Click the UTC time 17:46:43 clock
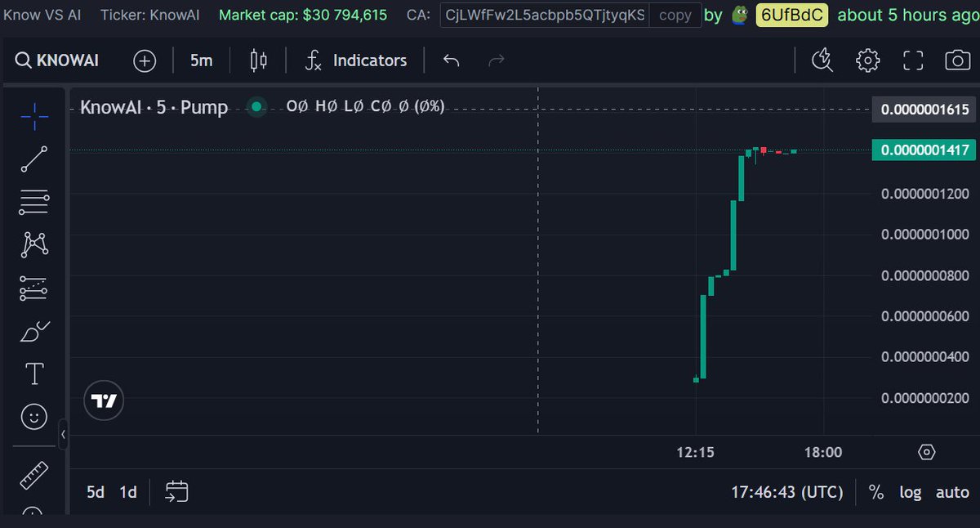Image resolution: width=980 pixels, height=528 pixels. (787, 493)
